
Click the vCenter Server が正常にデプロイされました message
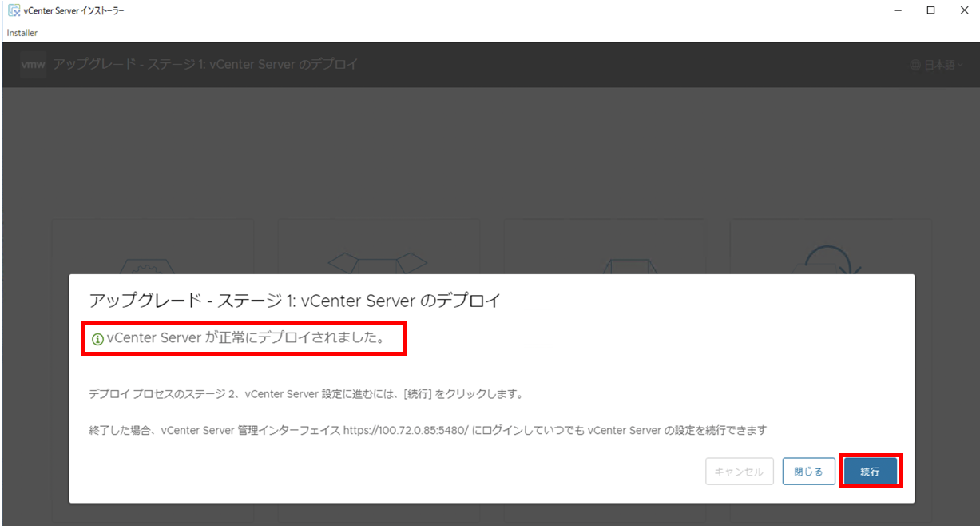(245, 338)
